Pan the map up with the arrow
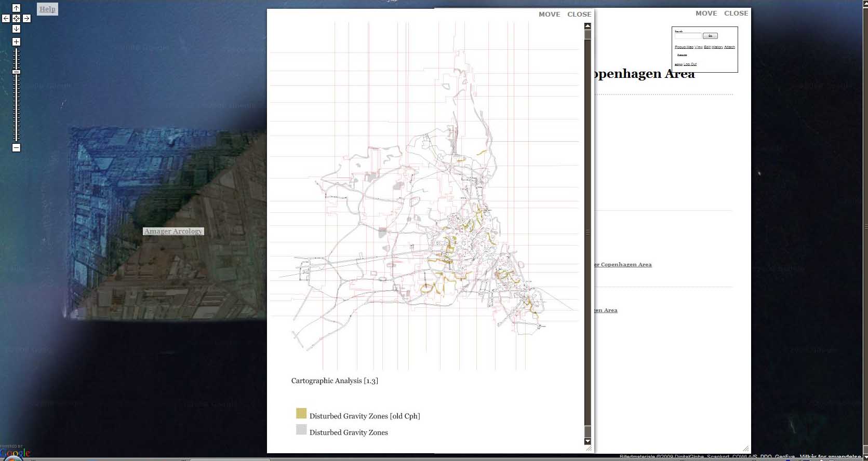The width and height of the screenshot is (868, 461). coord(16,8)
